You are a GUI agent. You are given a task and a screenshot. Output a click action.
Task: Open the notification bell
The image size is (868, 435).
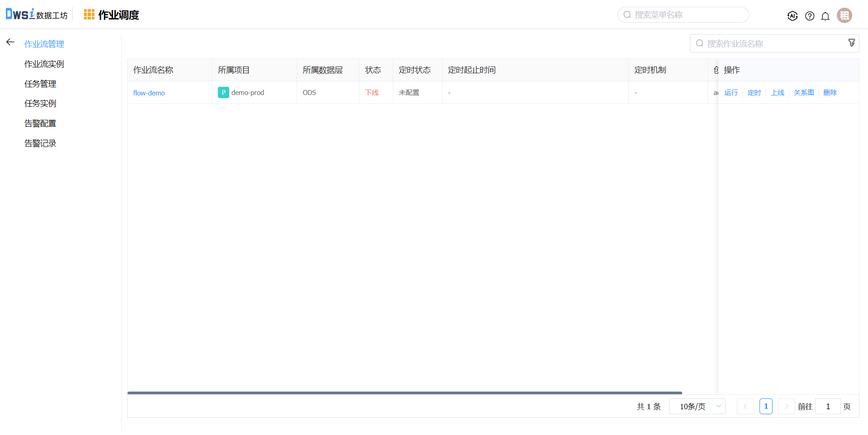(x=825, y=16)
